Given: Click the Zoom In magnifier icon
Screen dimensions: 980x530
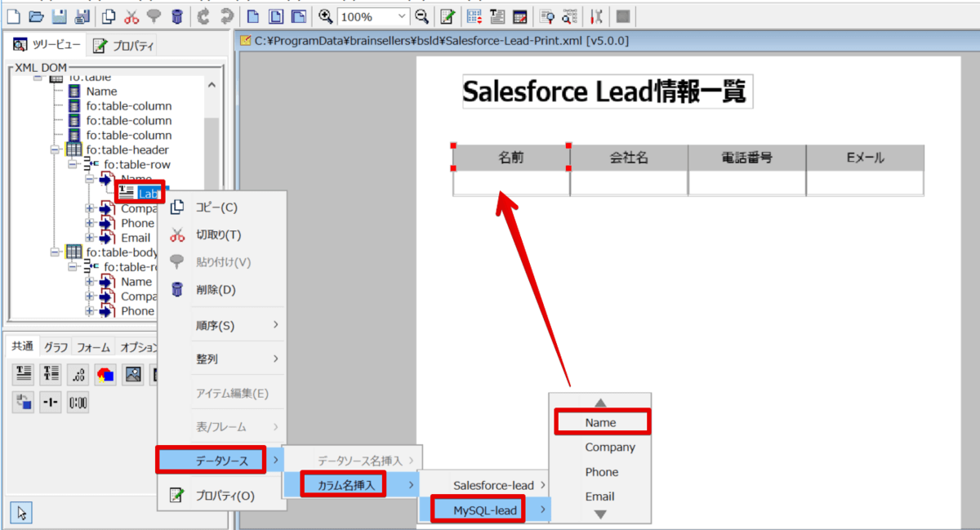Looking at the screenshot, I should [326, 16].
